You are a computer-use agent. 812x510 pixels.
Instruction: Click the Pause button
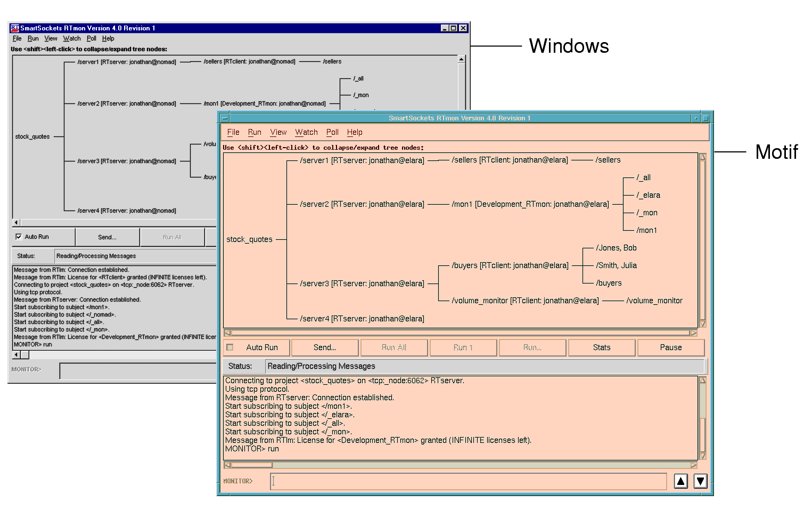pos(671,347)
